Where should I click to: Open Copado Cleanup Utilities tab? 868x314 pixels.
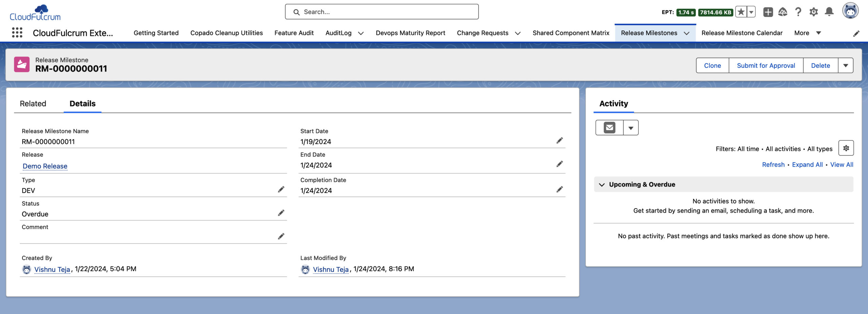click(226, 33)
